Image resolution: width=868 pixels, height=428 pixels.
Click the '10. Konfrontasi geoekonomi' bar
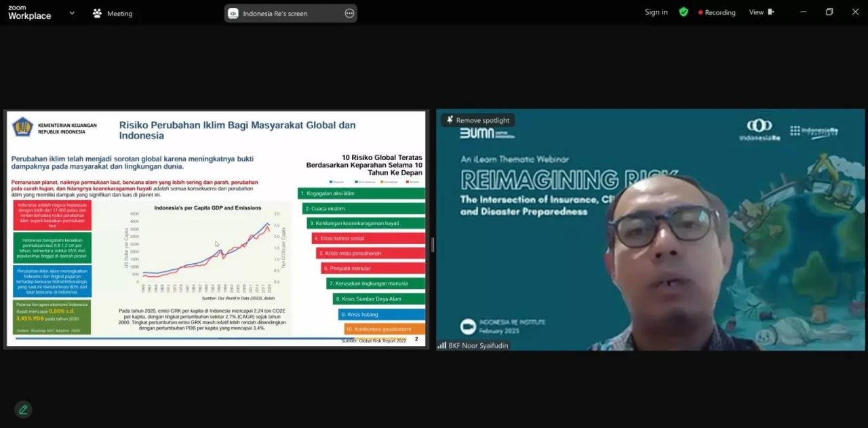point(384,329)
